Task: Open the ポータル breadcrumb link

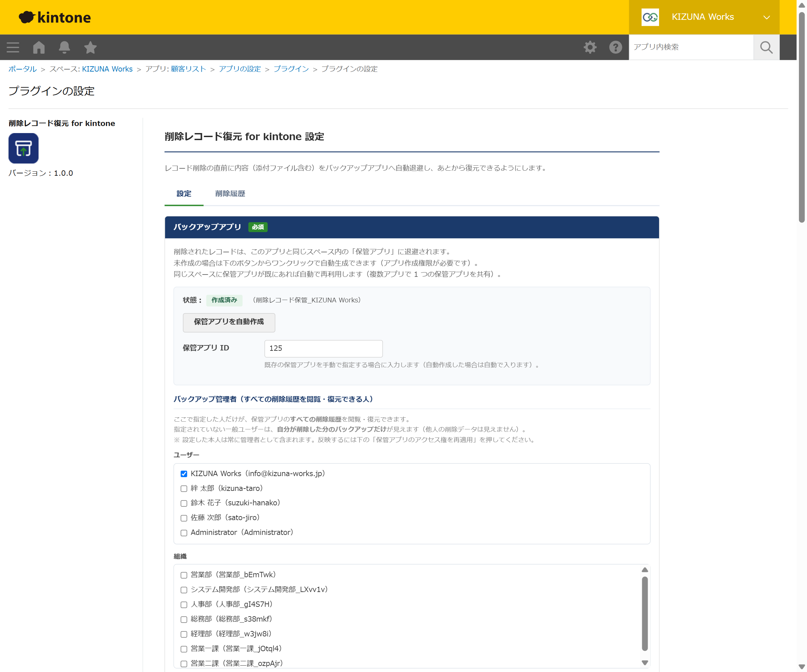Action: pyautogui.click(x=23, y=69)
